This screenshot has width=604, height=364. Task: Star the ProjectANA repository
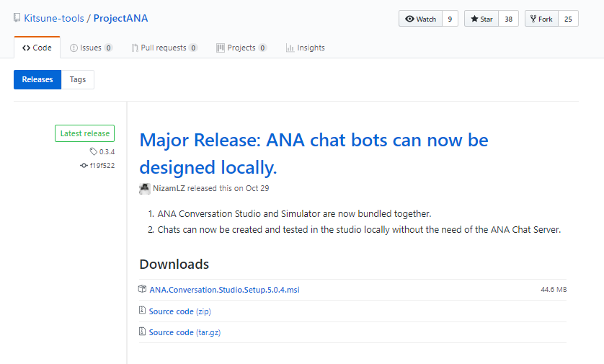coord(482,19)
